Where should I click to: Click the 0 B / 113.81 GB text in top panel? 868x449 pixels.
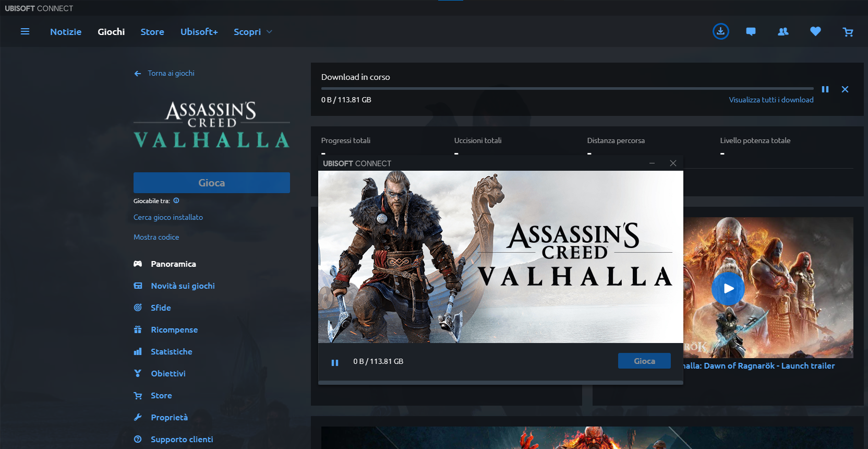tap(346, 100)
